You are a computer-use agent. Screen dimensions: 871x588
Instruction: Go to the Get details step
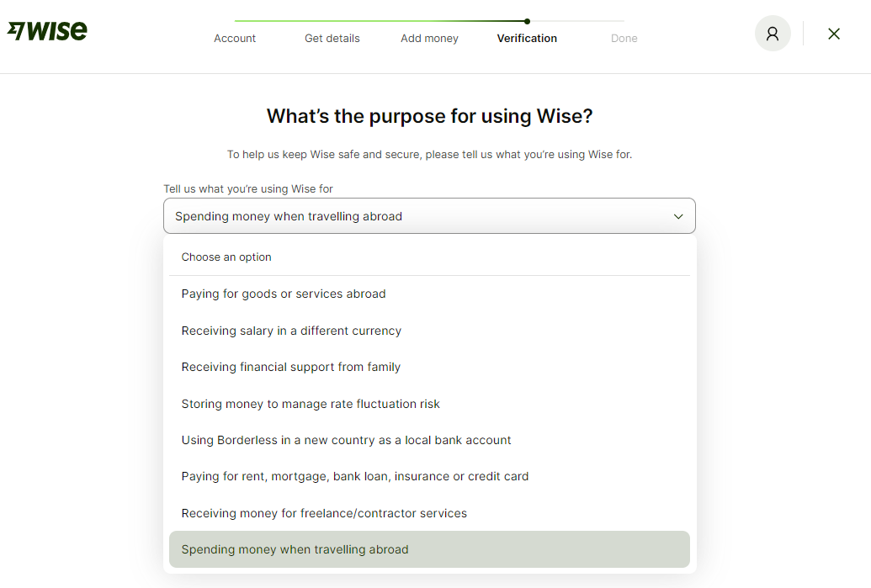pos(332,38)
